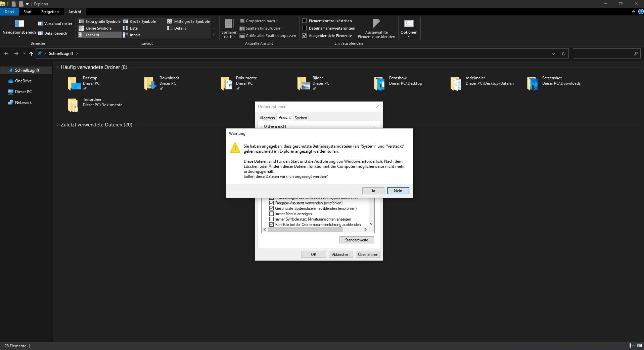Collapse the ribbon with the chevron
Screen dimensions: 644x350
coord(633,11)
